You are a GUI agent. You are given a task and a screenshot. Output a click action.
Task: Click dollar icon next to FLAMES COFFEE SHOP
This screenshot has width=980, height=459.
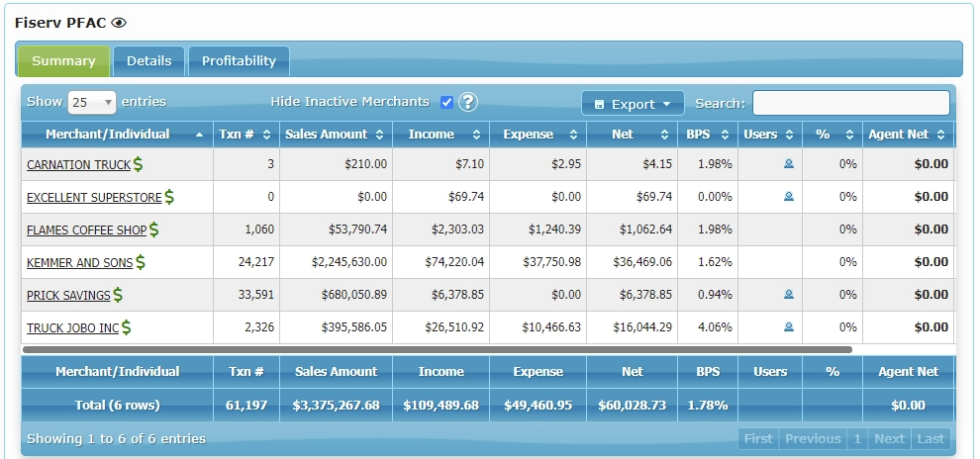click(153, 229)
